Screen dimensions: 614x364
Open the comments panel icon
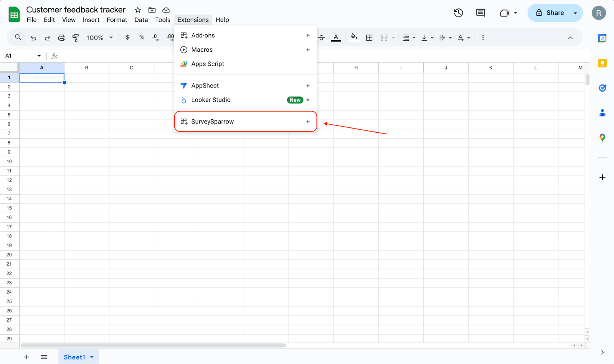(x=480, y=13)
